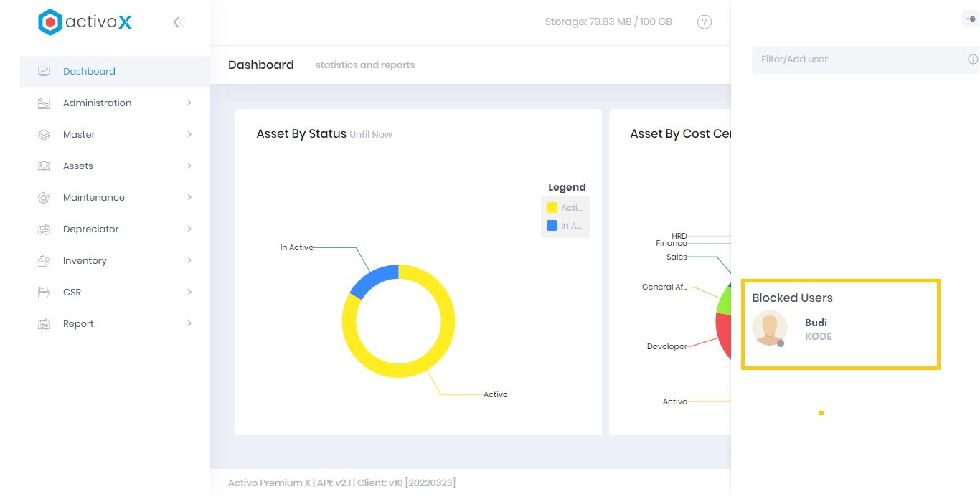Click the Inventory box icon
The width and height of the screenshot is (980, 499).
(x=44, y=261)
